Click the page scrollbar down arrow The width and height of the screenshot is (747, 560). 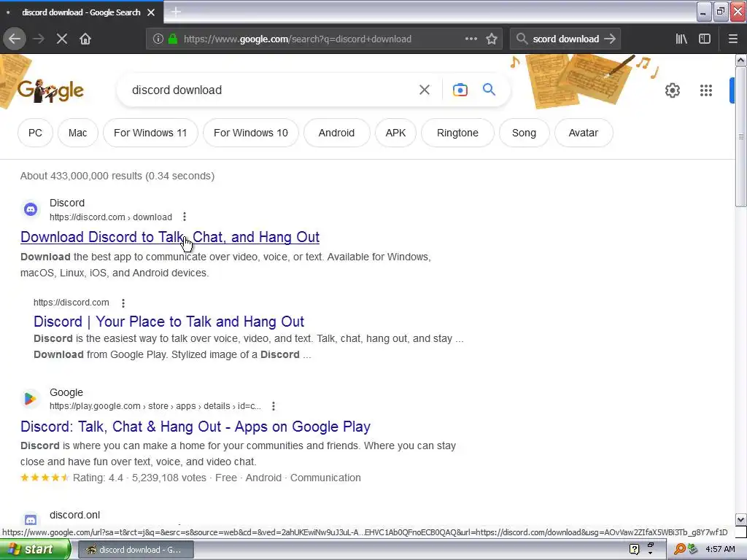[740, 519]
